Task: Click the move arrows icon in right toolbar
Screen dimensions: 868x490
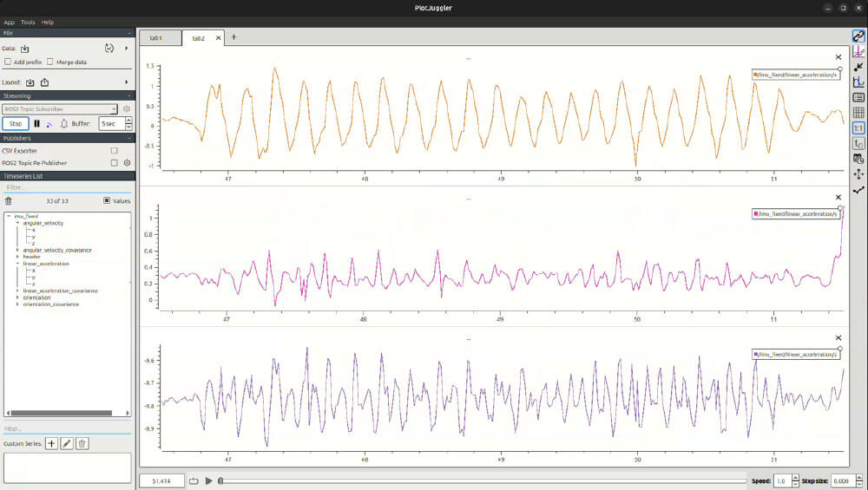Action: click(x=858, y=174)
